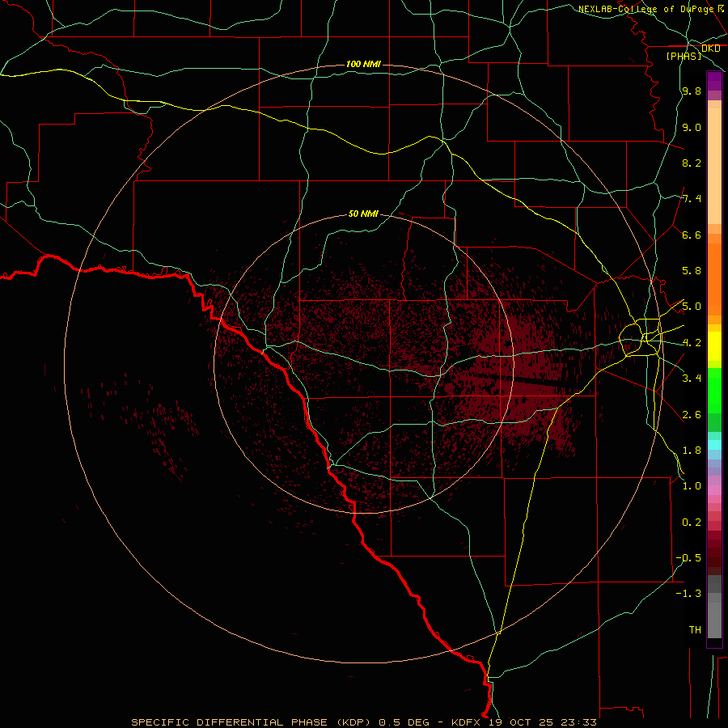Click the 7.4 value on the color scale

point(692,199)
